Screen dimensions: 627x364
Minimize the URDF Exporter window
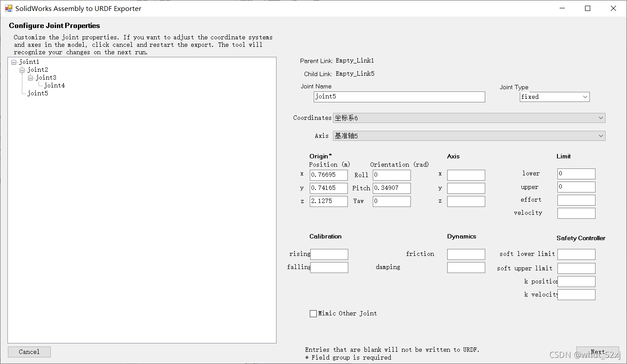click(562, 8)
